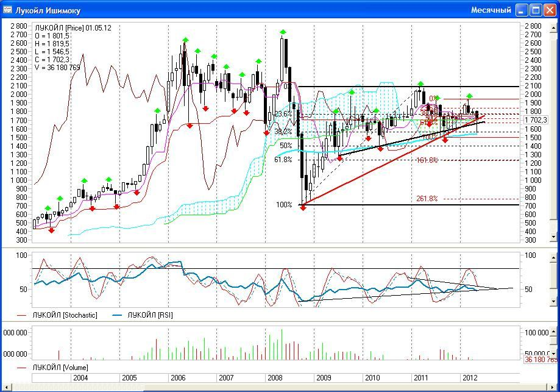The width and height of the screenshot is (560, 392).
Task: Click the 2012 year label on time axis
Action: (x=469, y=378)
